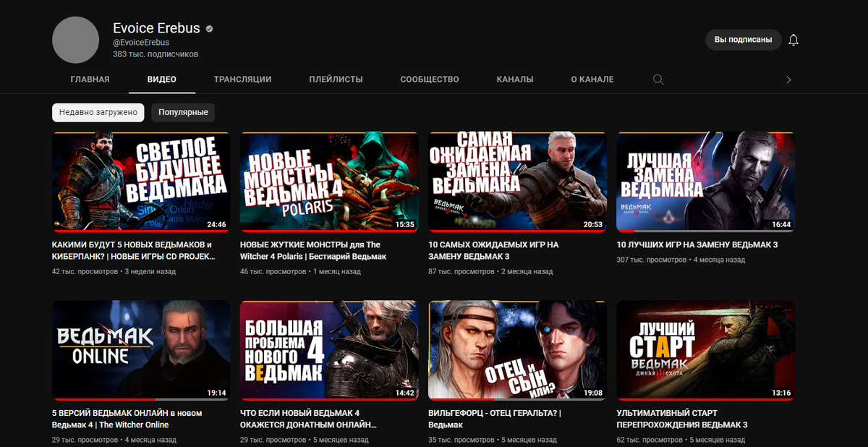
Task: Click 42 тыс. просмотров • 3 недели назад
Action: [x=114, y=271]
